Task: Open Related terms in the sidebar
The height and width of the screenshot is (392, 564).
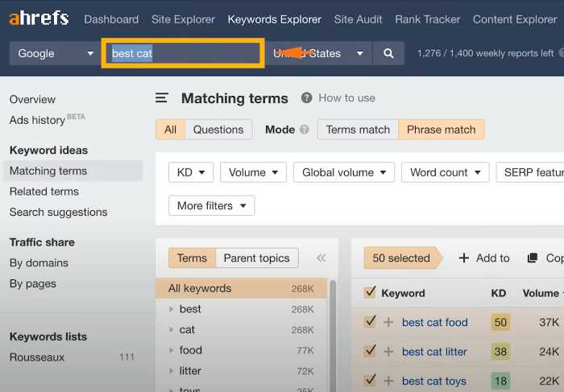Action: pyautogui.click(x=44, y=192)
